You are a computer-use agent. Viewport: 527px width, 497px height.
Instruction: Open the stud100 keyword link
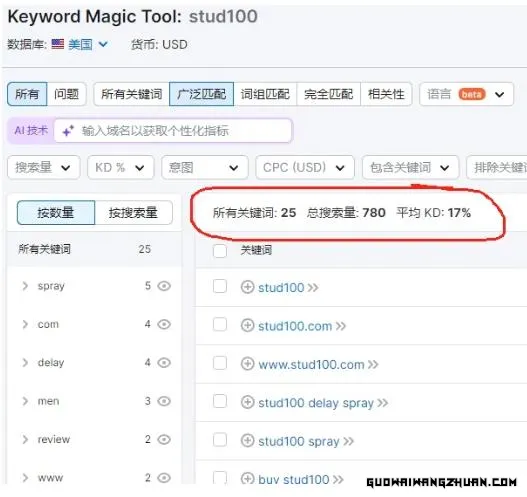(x=281, y=288)
